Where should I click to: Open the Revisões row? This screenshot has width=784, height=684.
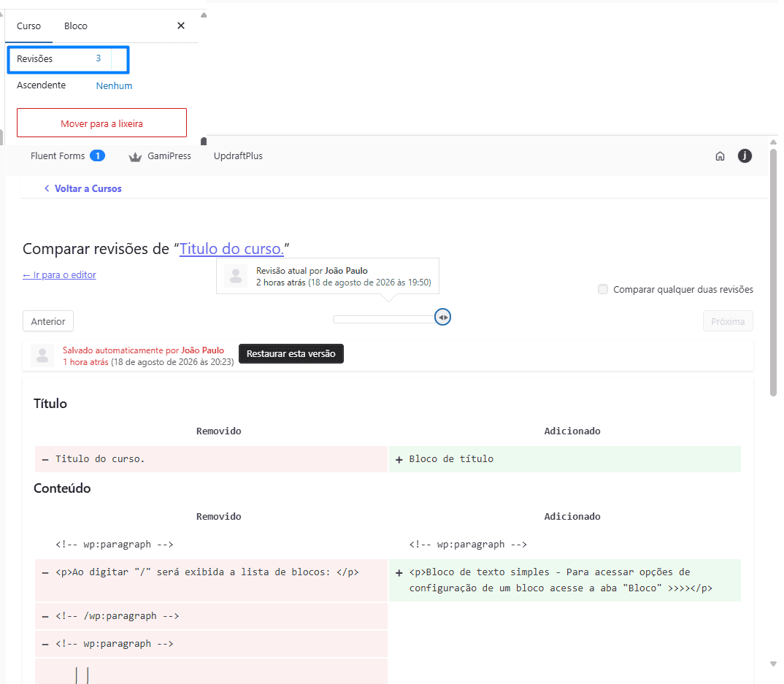[68, 59]
